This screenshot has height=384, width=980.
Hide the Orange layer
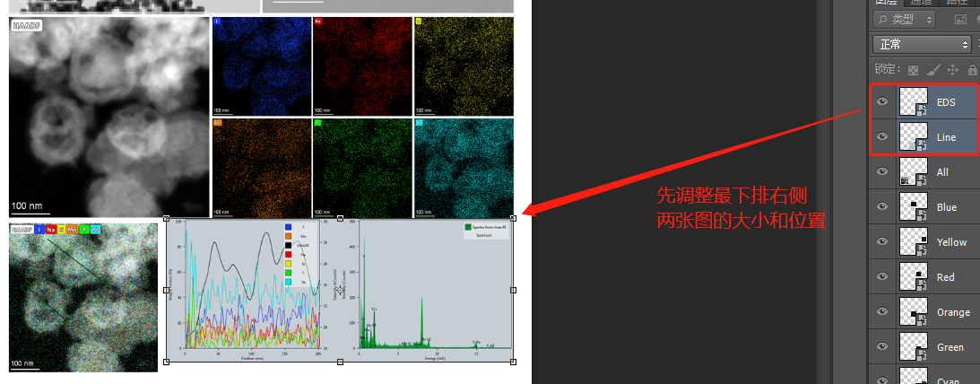882,312
